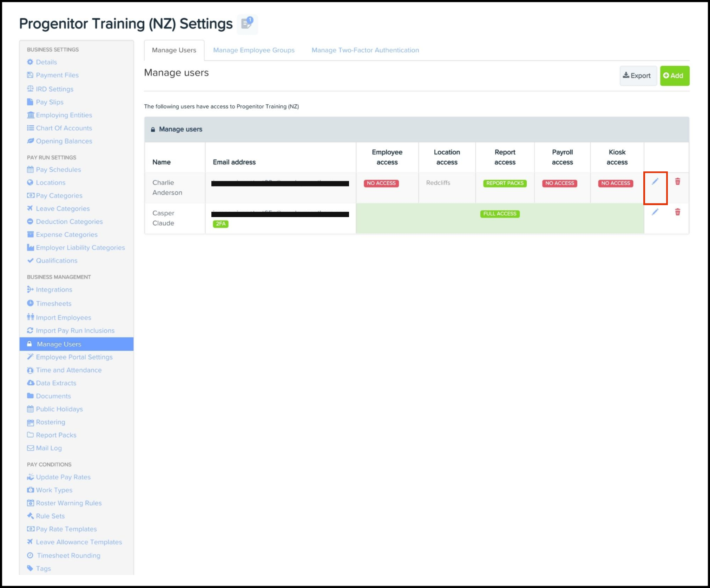Open Pay Schedules settings
Image resolution: width=710 pixels, height=588 pixels.
pos(58,170)
